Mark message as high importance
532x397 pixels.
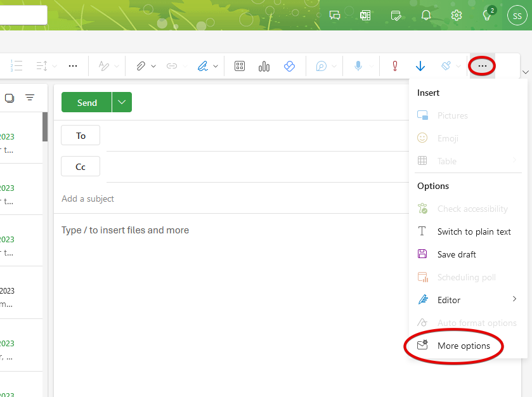tap(394, 66)
